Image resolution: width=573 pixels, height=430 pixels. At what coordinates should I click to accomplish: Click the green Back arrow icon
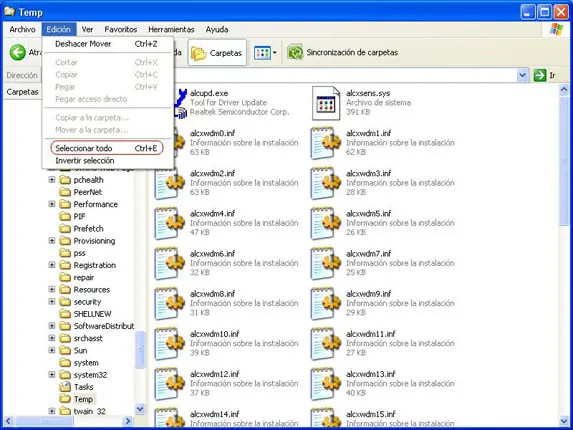point(17,53)
